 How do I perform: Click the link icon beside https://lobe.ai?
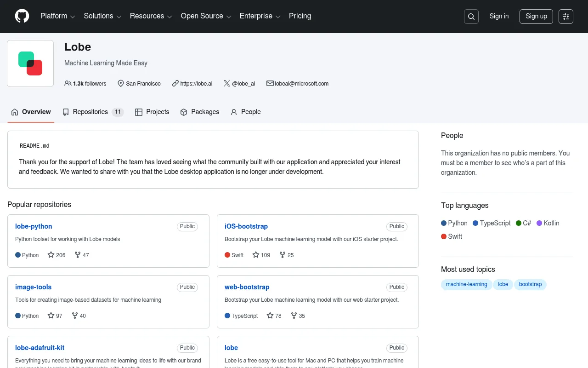click(x=175, y=83)
